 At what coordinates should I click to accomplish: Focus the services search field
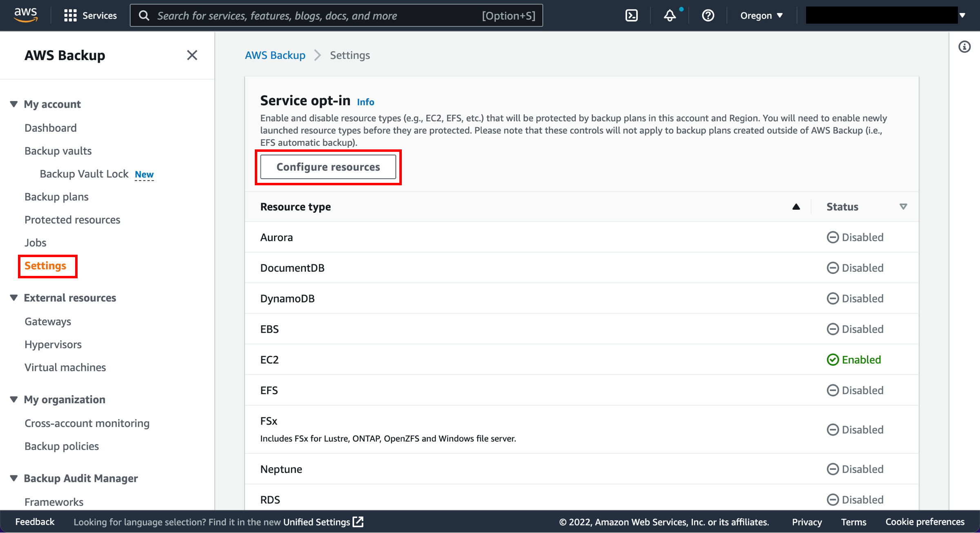pyautogui.click(x=336, y=16)
